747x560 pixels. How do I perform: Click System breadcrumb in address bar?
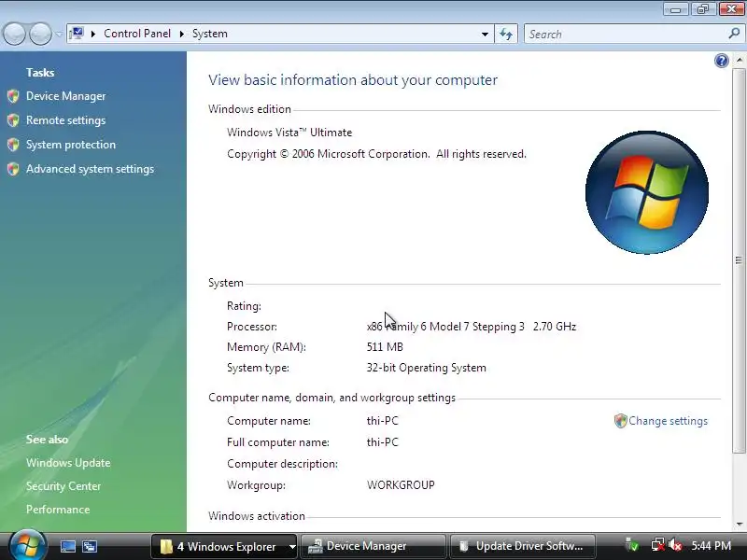click(209, 34)
